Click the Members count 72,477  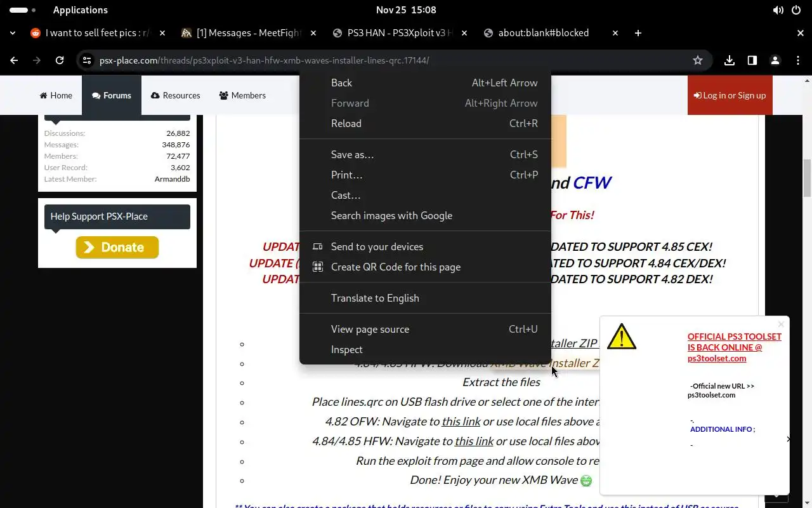pos(178,156)
